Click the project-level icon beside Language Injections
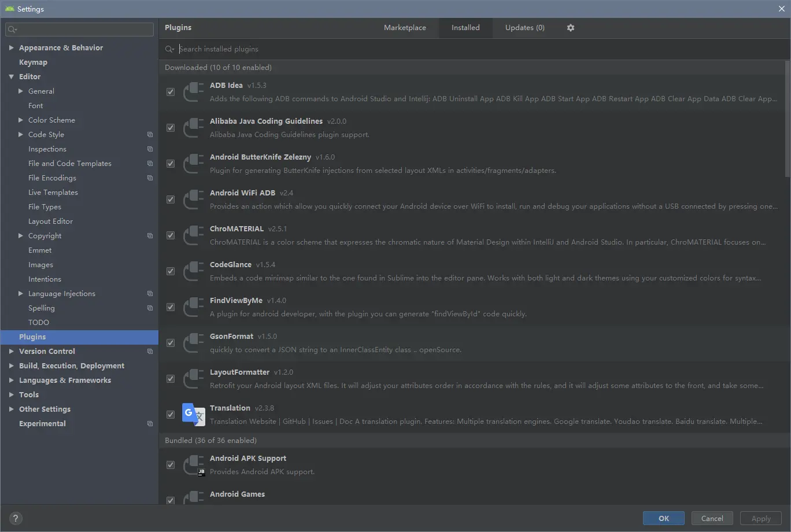This screenshot has width=791, height=532. pos(150,294)
